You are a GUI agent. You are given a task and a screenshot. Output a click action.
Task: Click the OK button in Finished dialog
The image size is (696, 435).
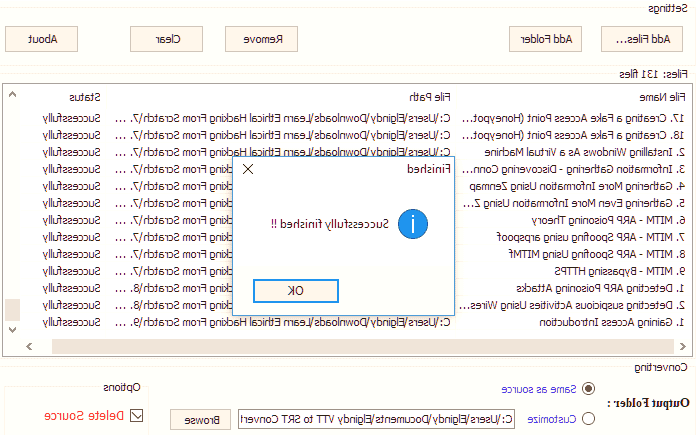pyautogui.click(x=295, y=290)
